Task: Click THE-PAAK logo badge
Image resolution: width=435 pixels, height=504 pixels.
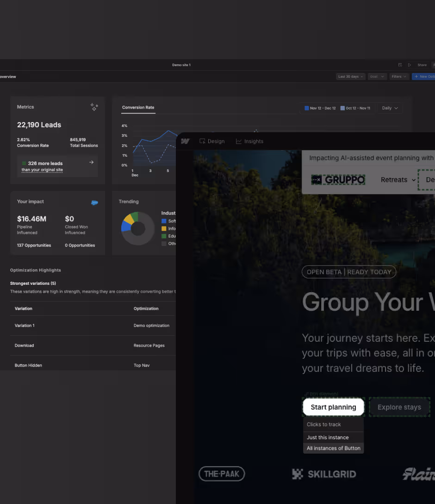Action: click(x=222, y=473)
